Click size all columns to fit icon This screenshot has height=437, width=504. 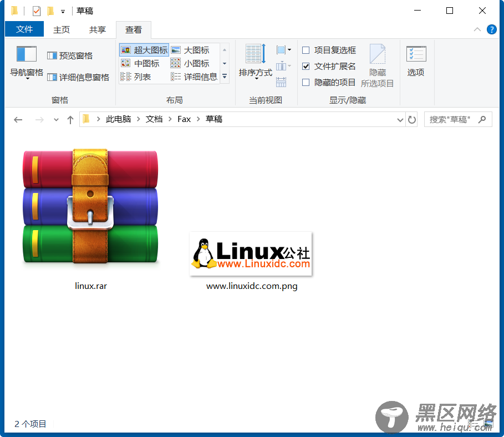click(x=281, y=82)
